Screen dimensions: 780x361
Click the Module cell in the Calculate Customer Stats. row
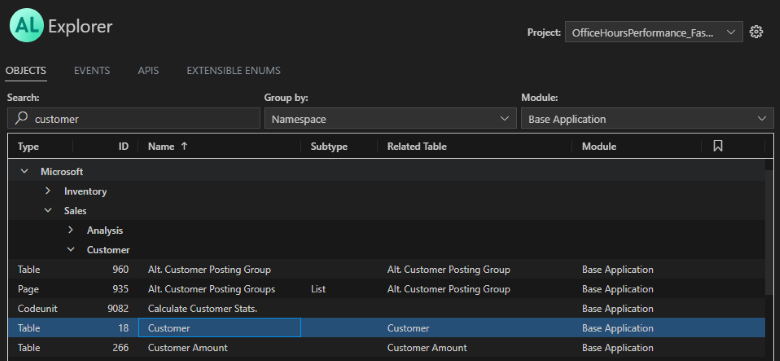[617, 308]
